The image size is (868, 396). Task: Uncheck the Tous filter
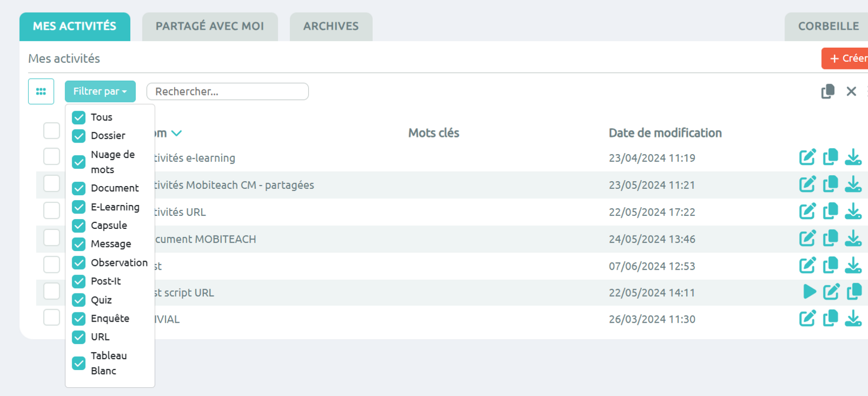pos(79,118)
